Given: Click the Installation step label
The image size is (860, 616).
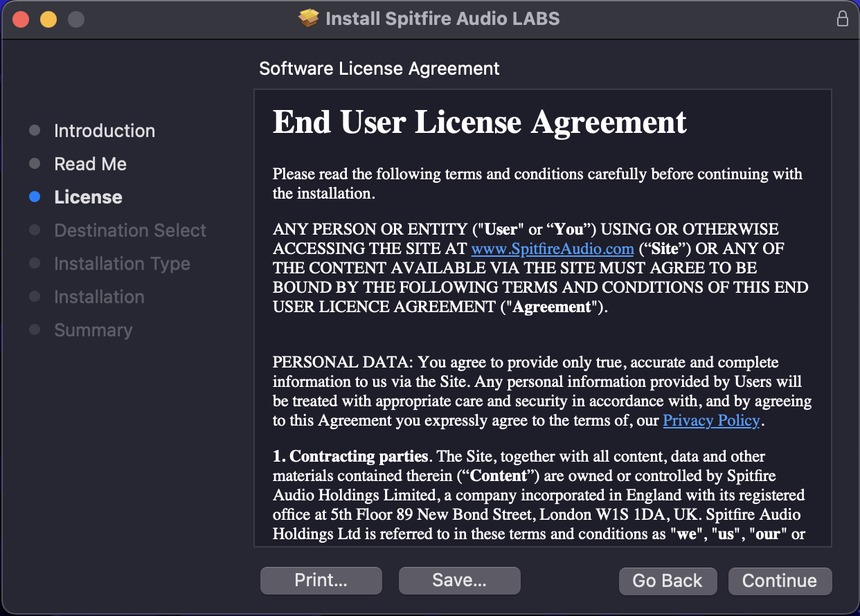Looking at the screenshot, I should (x=99, y=297).
